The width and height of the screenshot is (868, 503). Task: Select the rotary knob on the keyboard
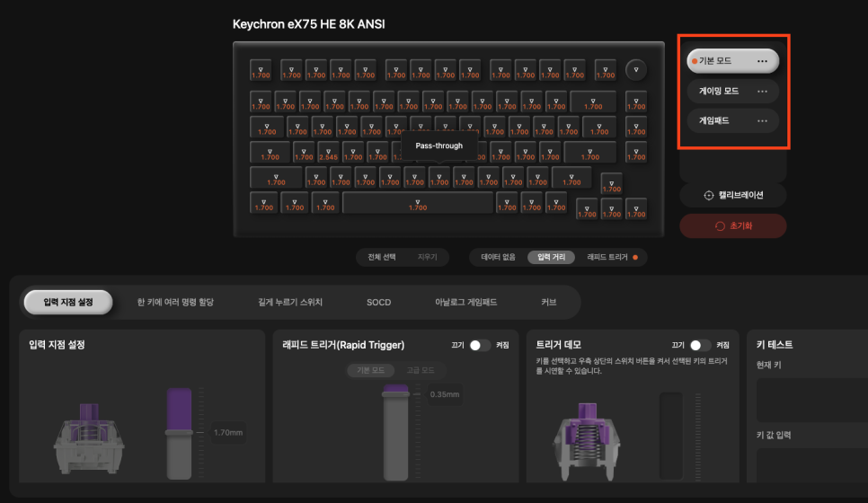pyautogui.click(x=636, y=70)
